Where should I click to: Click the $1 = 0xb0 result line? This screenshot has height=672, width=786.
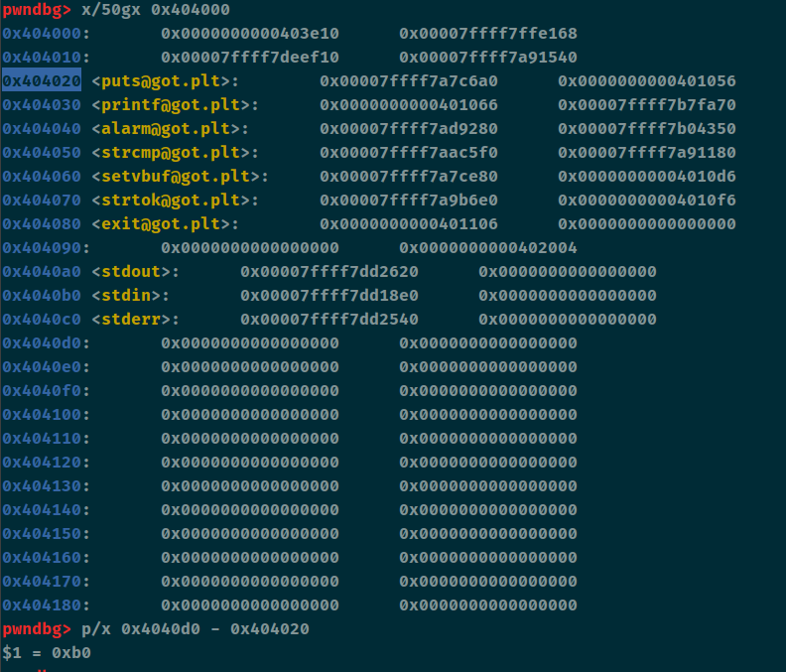point(47,652)
